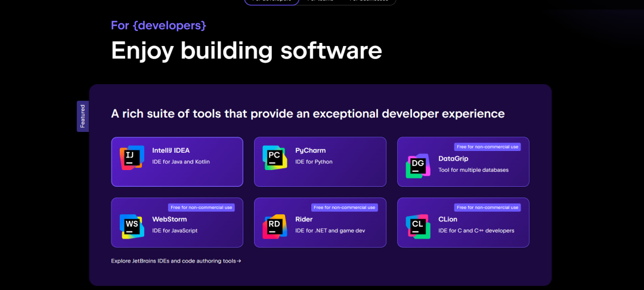This screenshot has width=644, height=290.
Task: Click CLion's Free for non-commercial use badge
Action: point(487,208)
